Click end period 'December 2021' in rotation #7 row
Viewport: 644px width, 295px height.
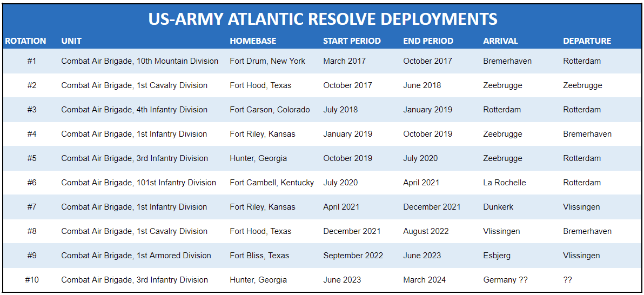[432, 207]
